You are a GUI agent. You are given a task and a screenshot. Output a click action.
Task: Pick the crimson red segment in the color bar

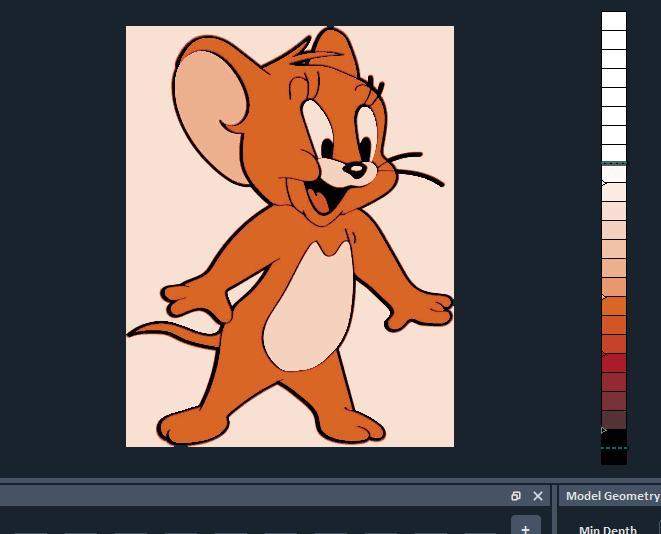[614, 363]
